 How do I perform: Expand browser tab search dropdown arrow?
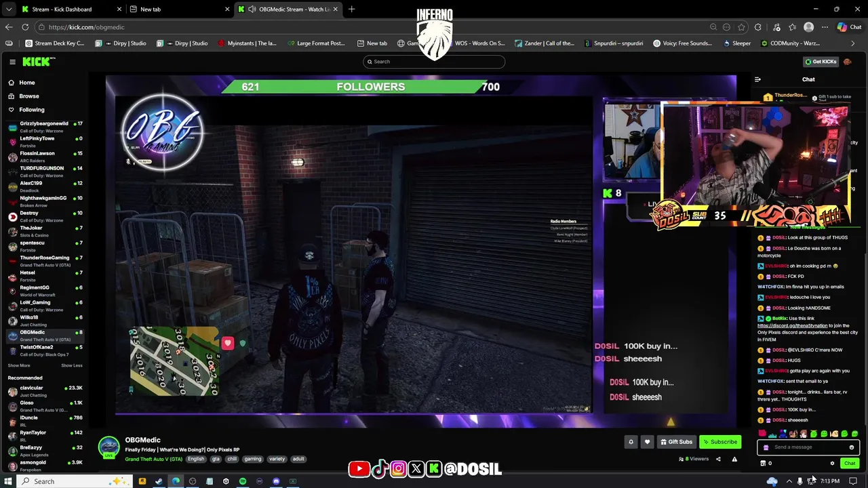pos(9,9)
